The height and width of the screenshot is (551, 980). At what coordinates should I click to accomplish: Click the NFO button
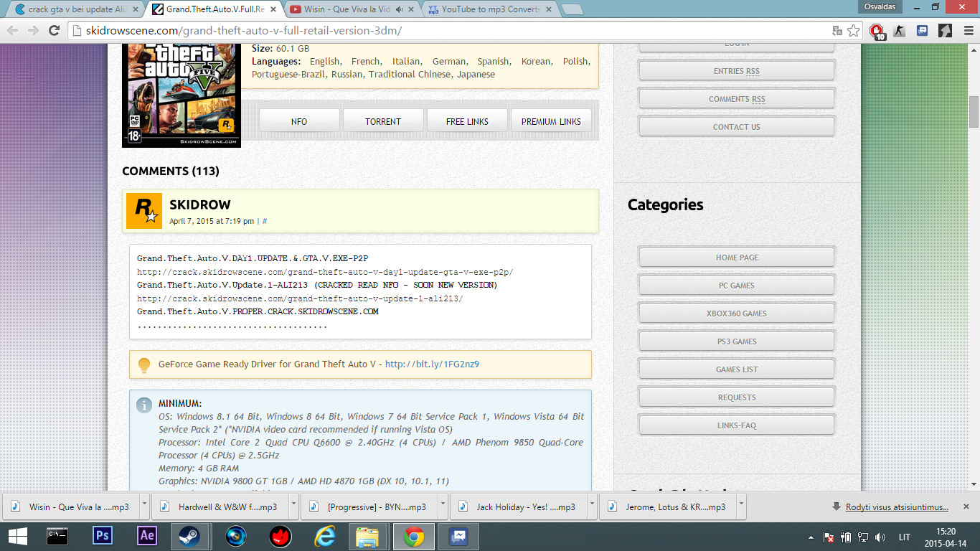[299, 121]
